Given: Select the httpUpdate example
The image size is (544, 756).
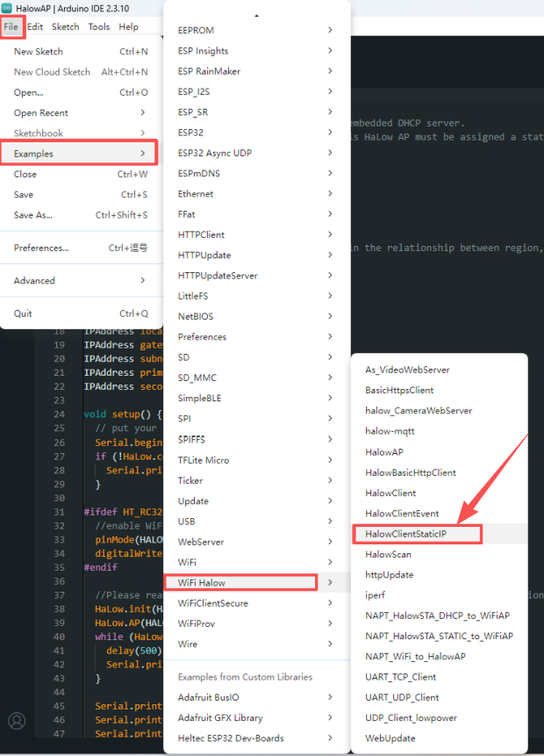Looking at the screenshot, I should point(440,575).
